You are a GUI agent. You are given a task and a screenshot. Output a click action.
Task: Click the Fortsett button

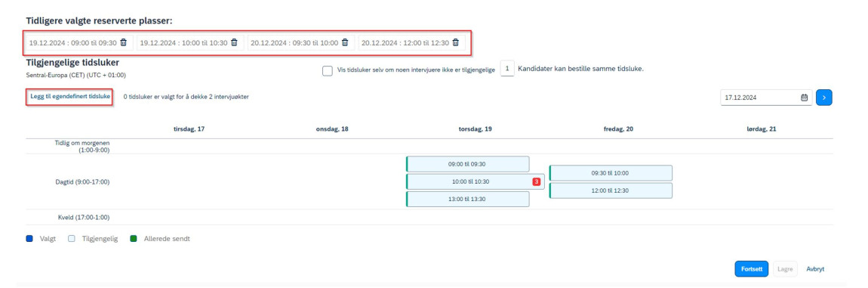752,268
